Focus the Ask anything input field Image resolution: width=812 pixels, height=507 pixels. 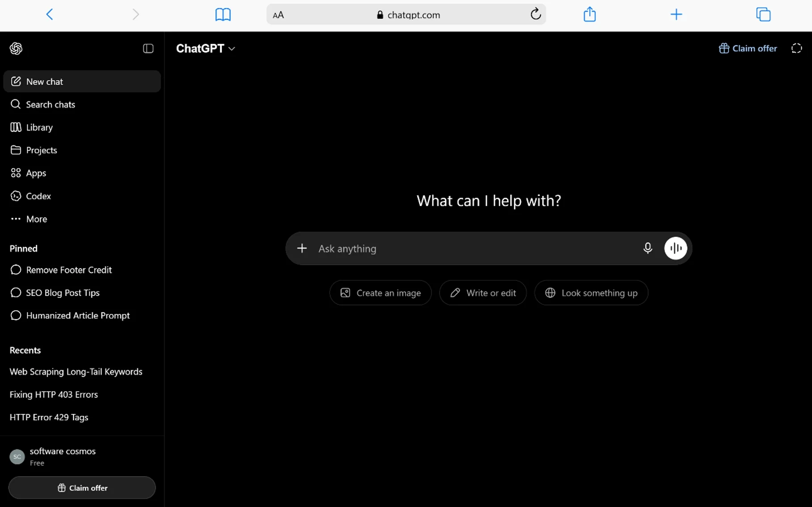(x=476, y=248)
